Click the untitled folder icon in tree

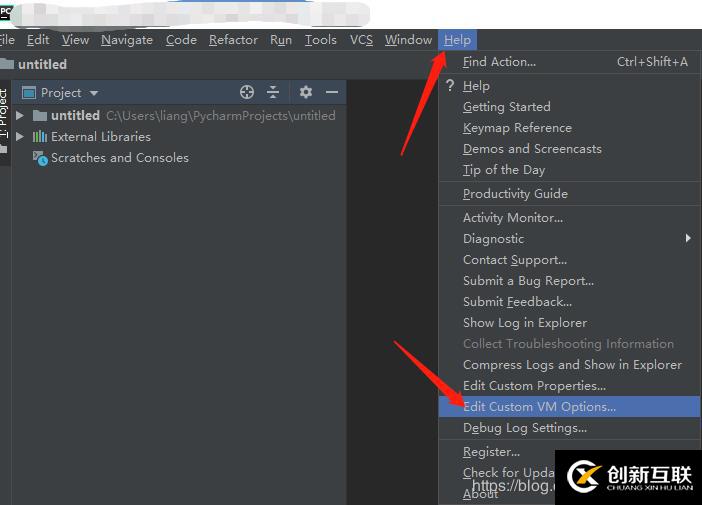coord(40,116)
